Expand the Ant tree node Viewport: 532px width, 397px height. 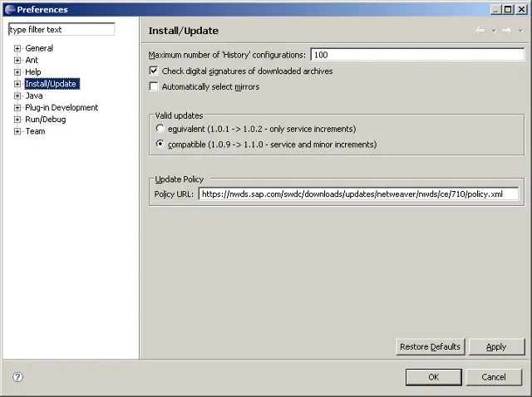tap(17, 61)
